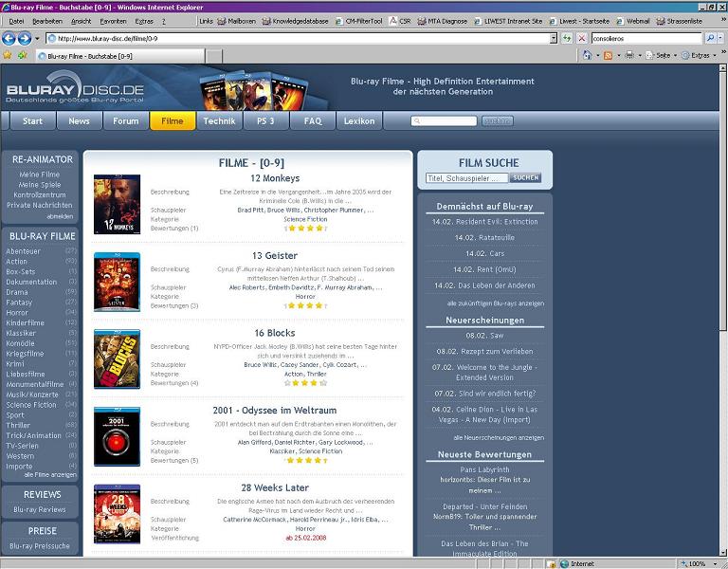Expand the address bar history dropdown
Screen dimensions: 728x569
(553, 39)
